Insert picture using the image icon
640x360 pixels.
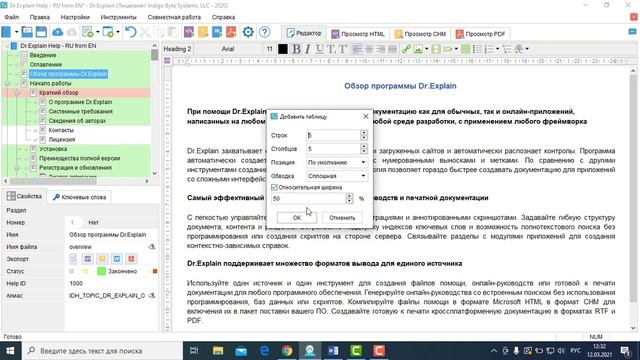pyautogui.click(x=418, y=49)
